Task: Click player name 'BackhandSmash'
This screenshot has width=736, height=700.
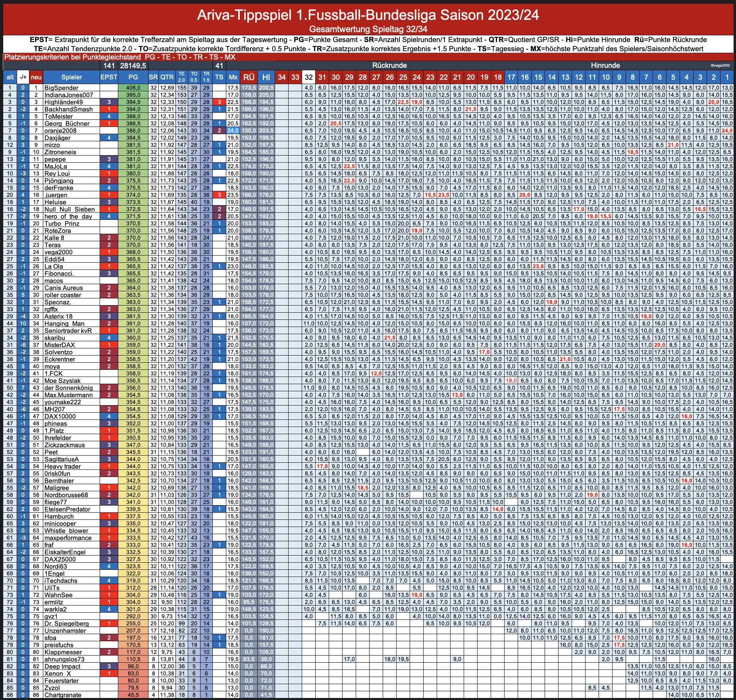Action: coord(69,109)
